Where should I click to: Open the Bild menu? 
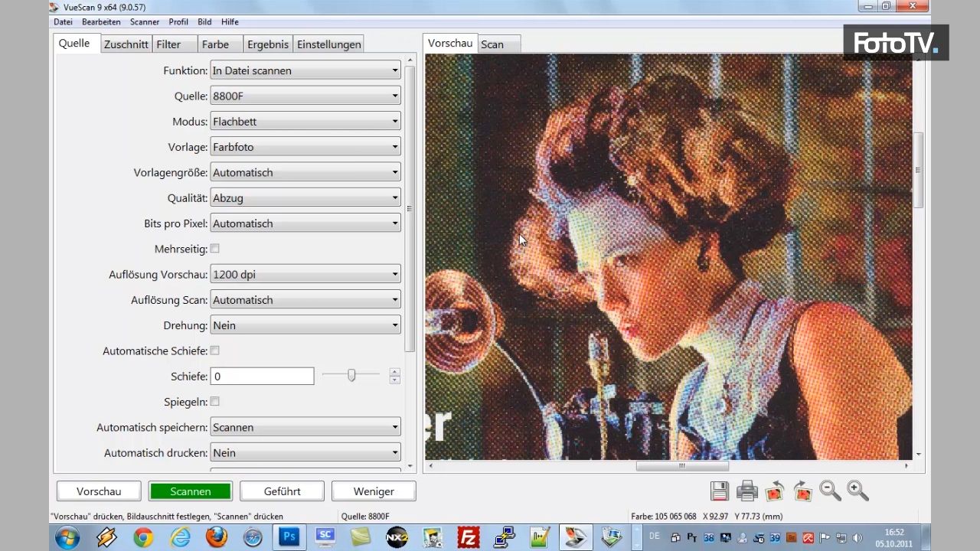click(x=204, y=22)
